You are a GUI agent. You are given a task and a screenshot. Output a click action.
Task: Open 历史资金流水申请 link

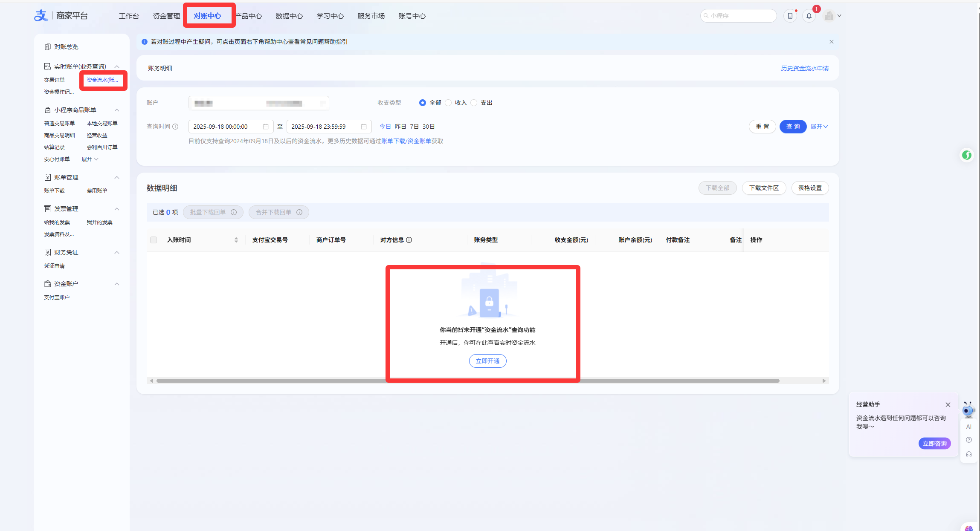(804, 68)
